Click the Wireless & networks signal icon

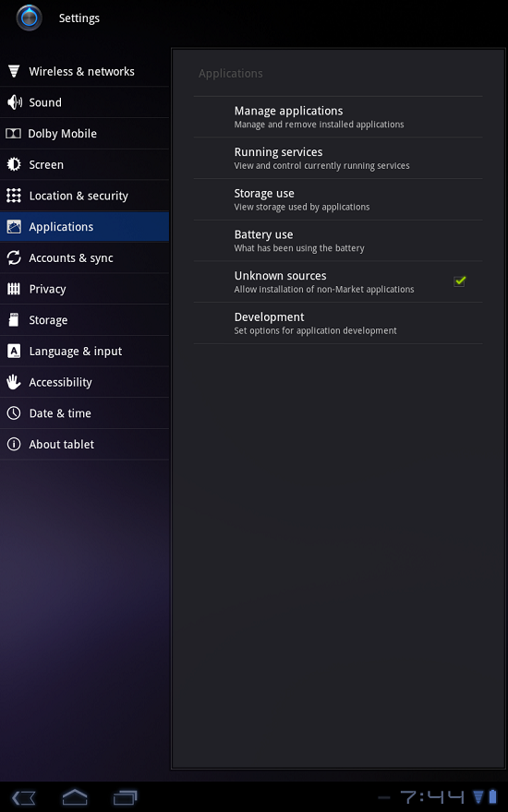pyautogui.click(x=14, y=71)
